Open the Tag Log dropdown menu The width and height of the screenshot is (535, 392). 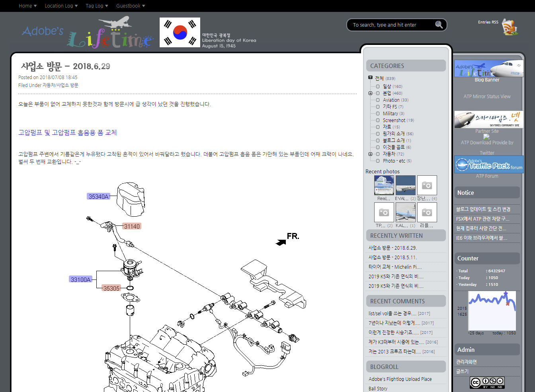coord(97,6)
